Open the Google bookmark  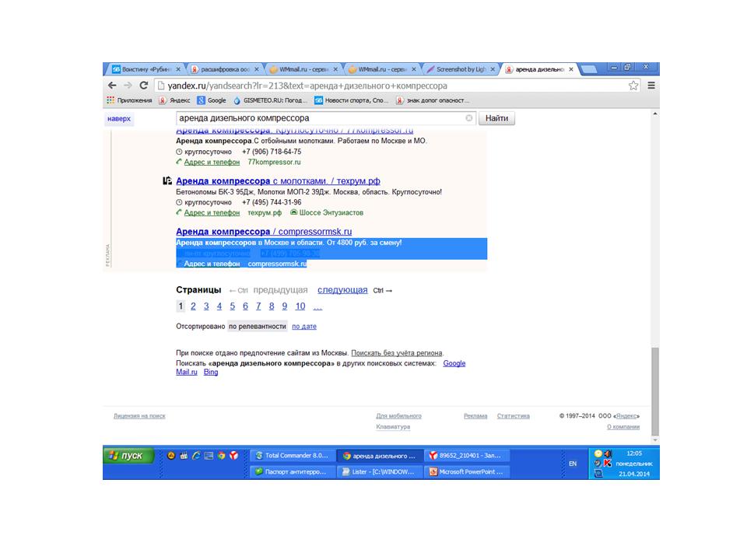click(212, 100)
